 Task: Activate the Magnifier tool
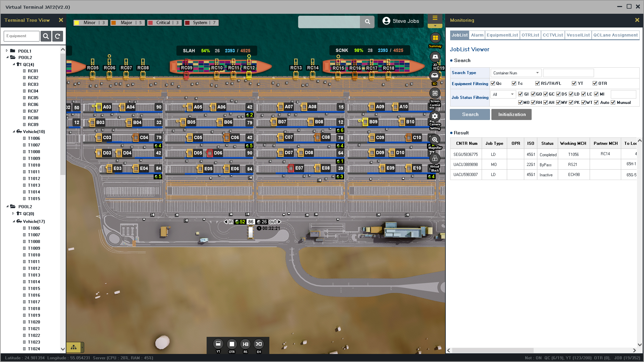coord(435,140)
